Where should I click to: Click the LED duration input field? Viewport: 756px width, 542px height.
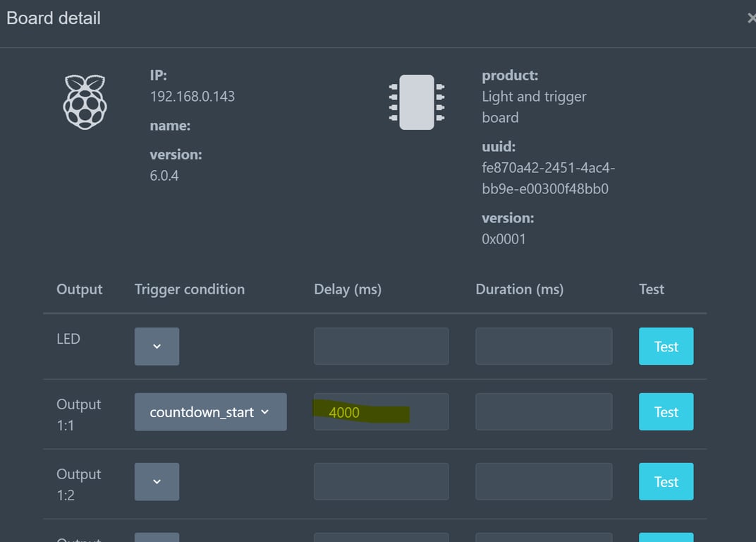tap(543, 347)
